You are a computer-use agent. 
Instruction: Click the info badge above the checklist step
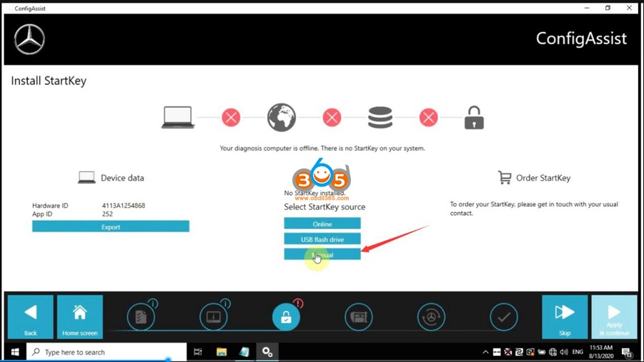(153, 303)
